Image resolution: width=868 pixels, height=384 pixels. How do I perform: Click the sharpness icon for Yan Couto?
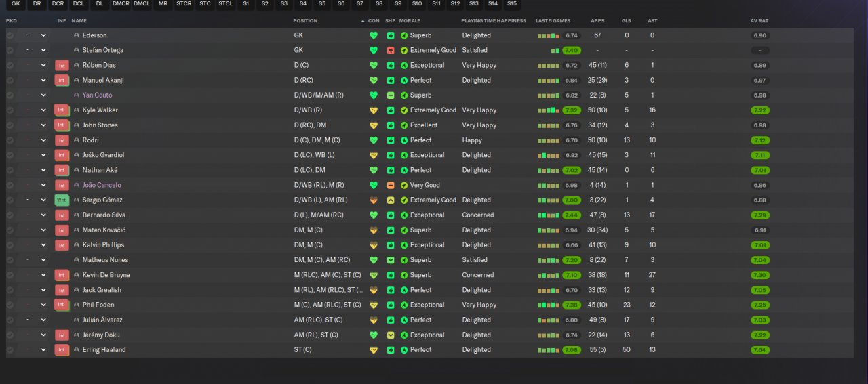[391, 95]
